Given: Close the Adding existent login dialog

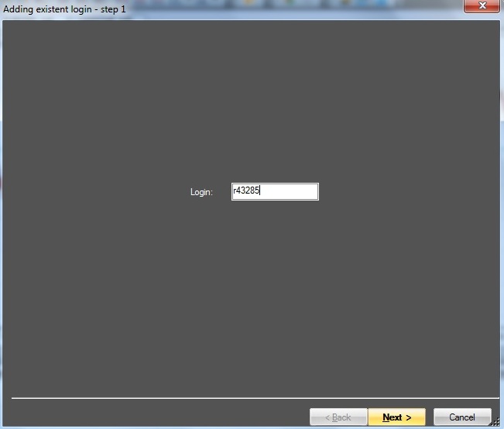Looking at the screenshot, I should (x=482, y=7).
